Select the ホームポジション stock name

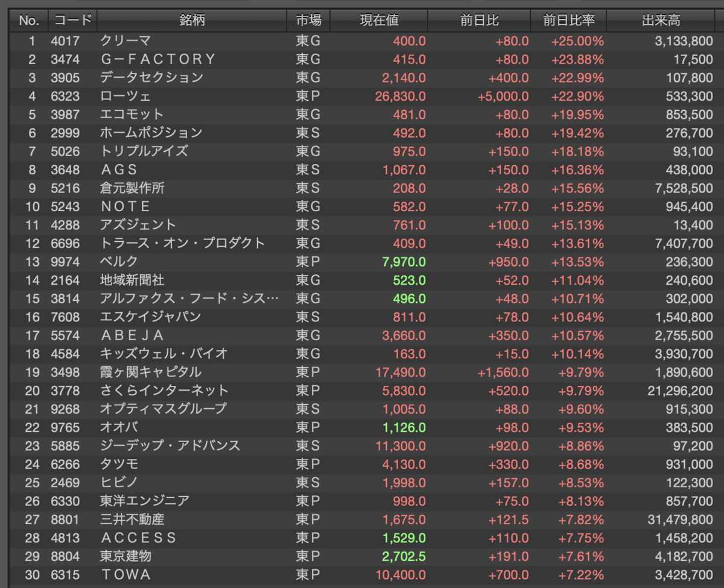tap(151, 133)
